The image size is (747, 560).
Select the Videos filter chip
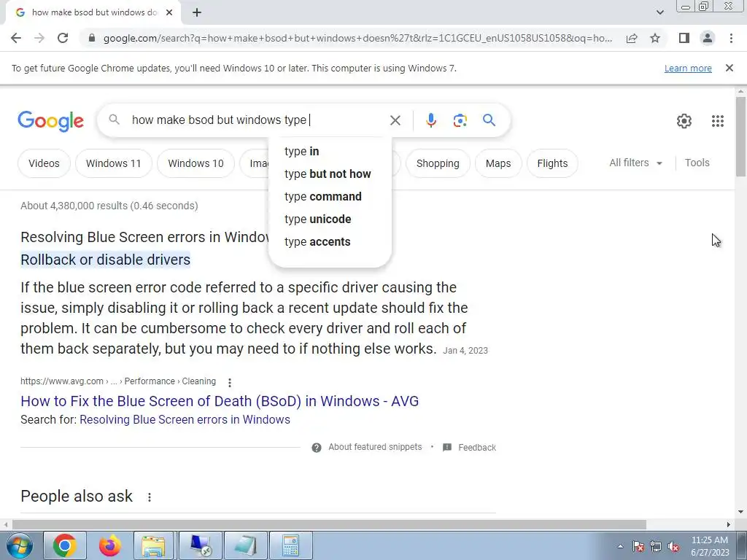click(x=44, y=163)
